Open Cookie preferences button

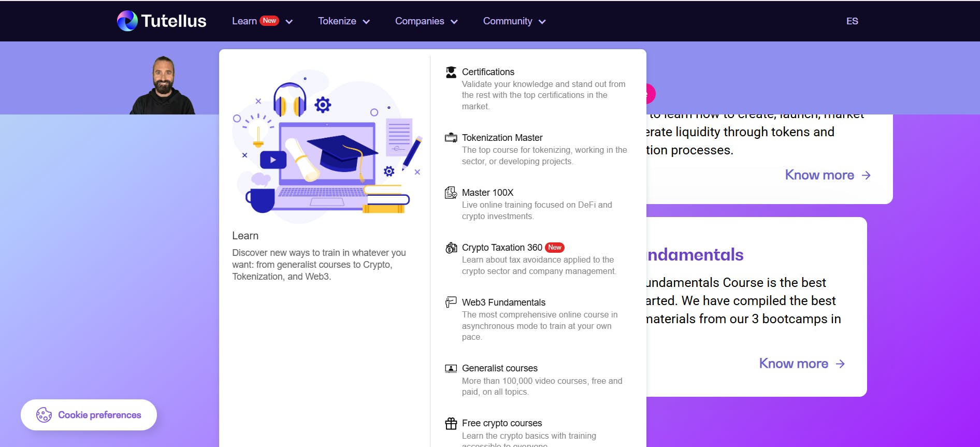[x=89, y=415]
